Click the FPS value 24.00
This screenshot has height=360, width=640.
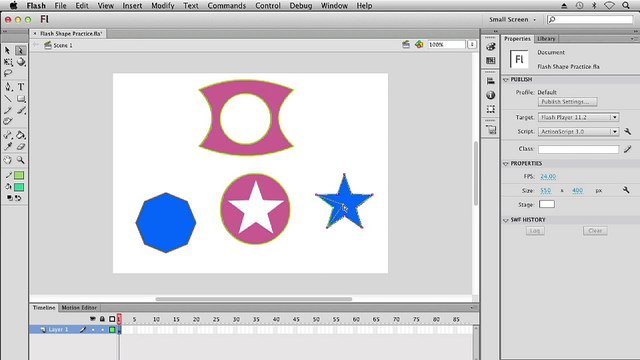(548, 176)
